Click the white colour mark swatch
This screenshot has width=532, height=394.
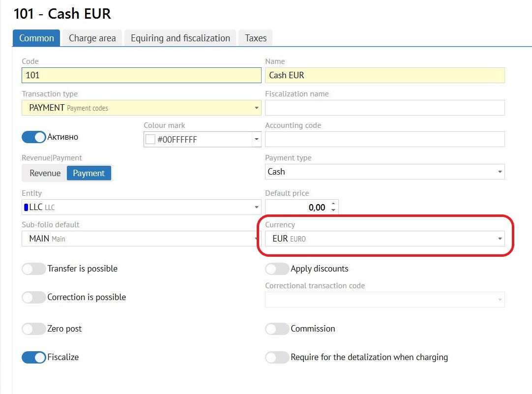[x=150, y=140]
